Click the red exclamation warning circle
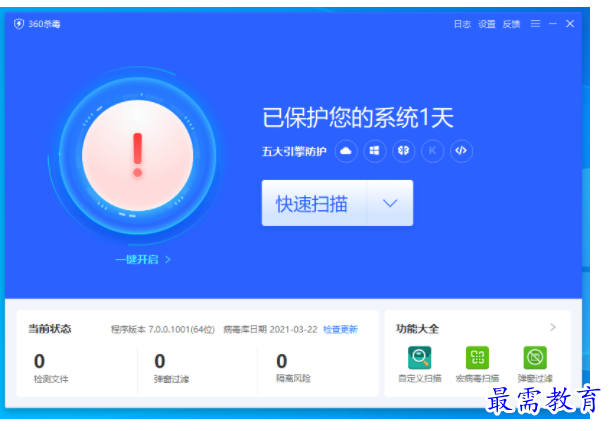This screenshot has width=609, height=431. (x=137, y=155)
